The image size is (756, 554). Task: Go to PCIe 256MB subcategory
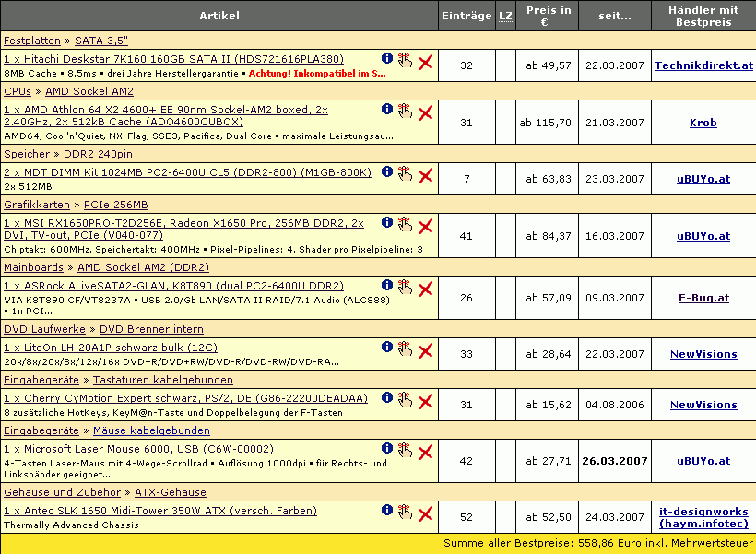tap(116, 205)
